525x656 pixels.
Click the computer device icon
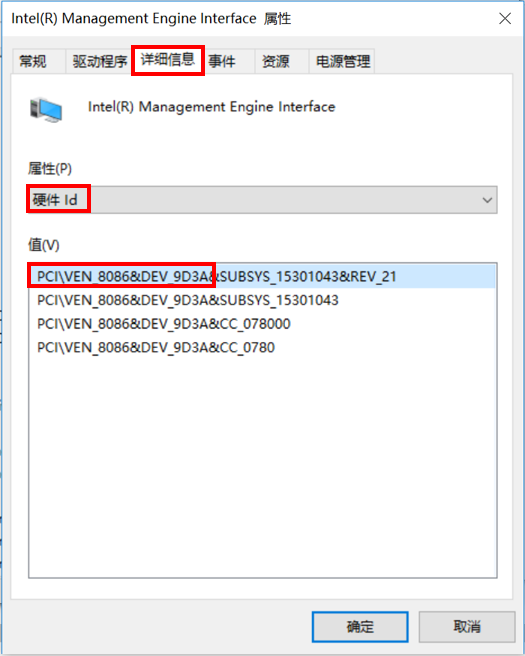pos(46,110)
